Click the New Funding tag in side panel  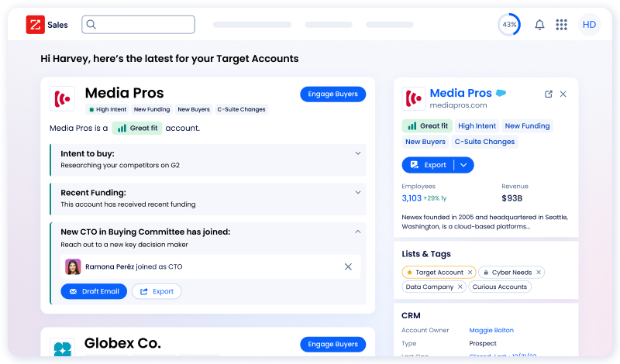pyautogui.click(x=527, y=126)
